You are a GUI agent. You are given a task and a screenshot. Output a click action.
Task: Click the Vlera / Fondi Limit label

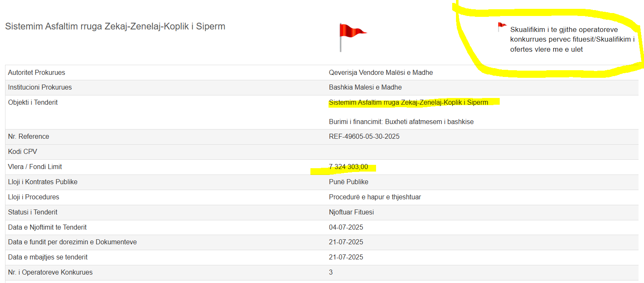[35, 167]
